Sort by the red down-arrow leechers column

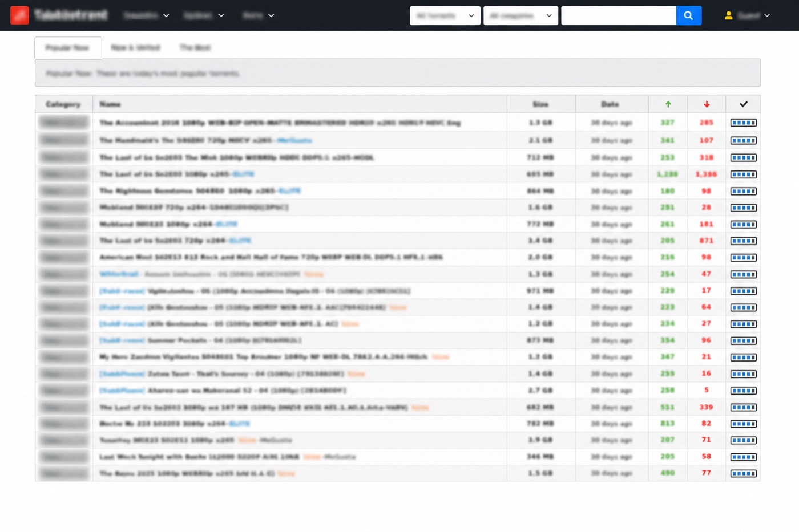707,104
